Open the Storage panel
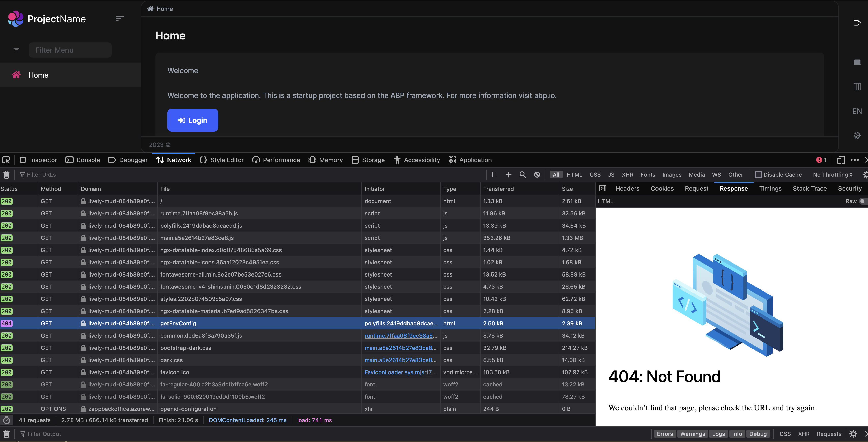The width and height of the screenshot is (868, 442). point(368,160)
